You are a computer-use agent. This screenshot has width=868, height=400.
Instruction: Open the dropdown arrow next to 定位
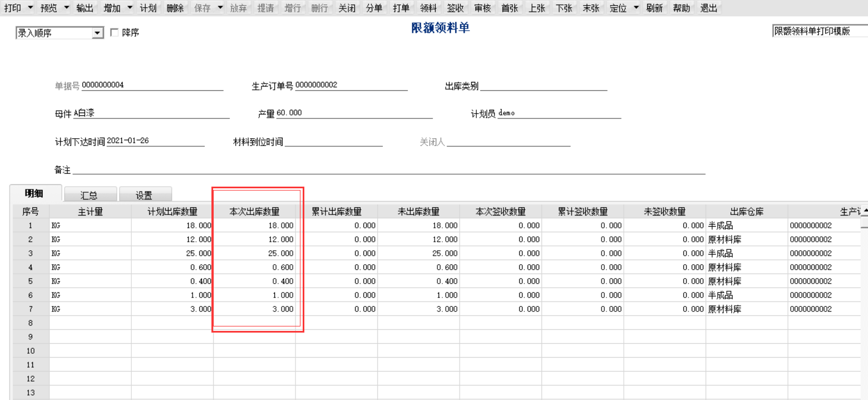click(x=637, y=8)
